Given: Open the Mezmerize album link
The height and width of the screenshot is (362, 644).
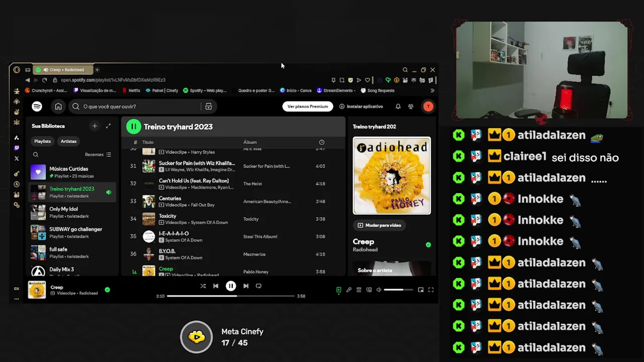Looking at the screenshot, I should (x=254, y=254).
